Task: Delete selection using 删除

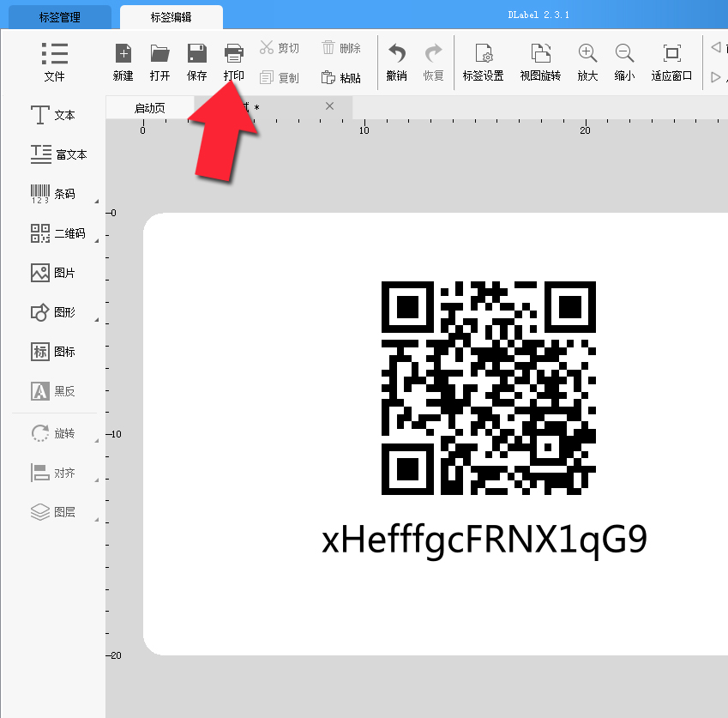Action: coord(341,48)
